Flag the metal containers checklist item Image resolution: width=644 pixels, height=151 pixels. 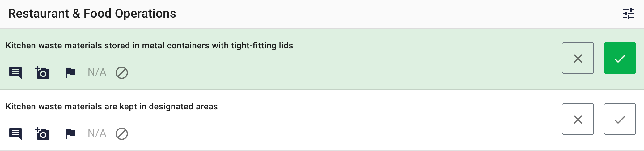tap(70, 73)
